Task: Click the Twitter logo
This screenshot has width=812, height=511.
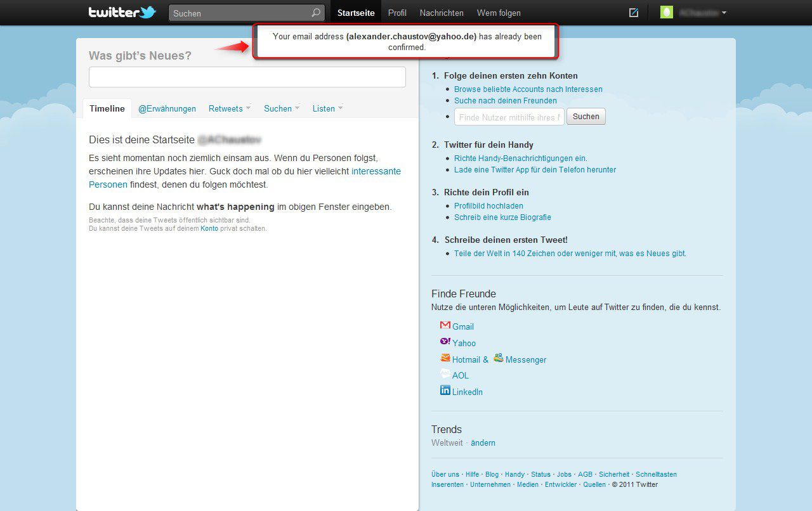Action: tap(122, 12)
